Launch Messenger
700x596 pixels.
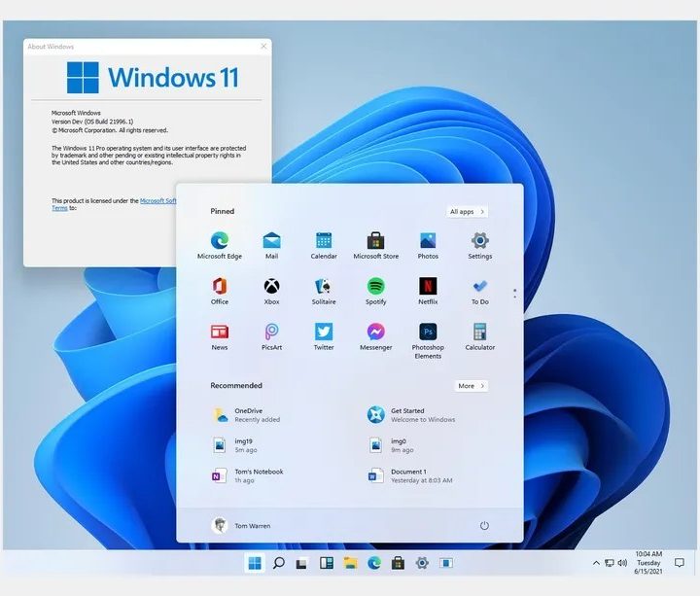click(376, 336)
